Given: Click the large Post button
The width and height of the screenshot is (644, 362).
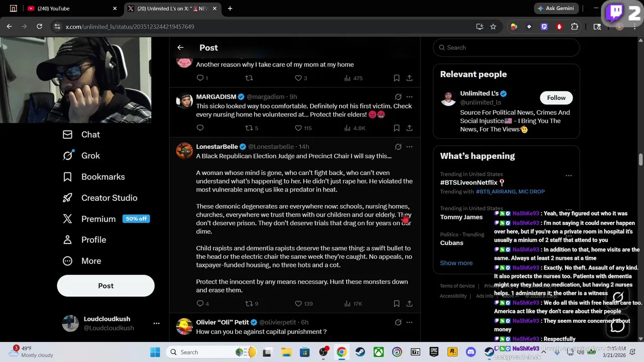Looking at the screenshot, I should click(x=106, y=286).
